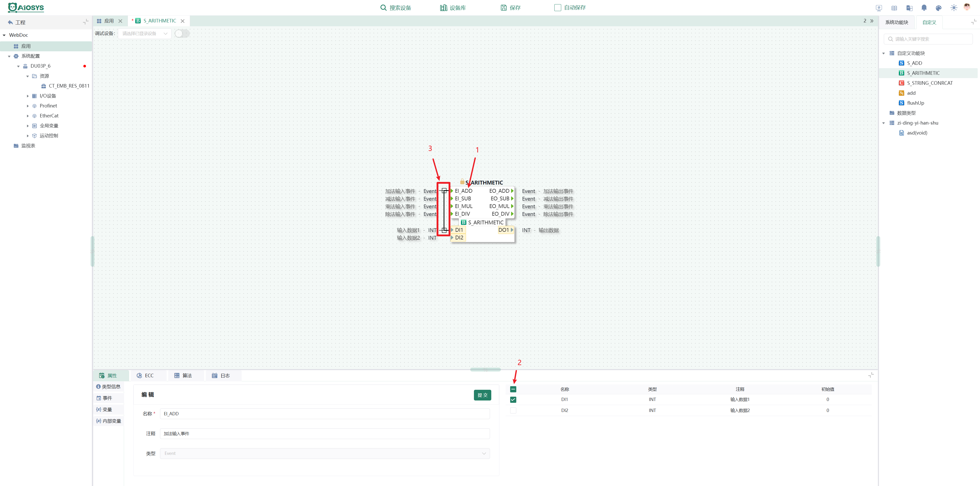
Task: Open the debug device dropdown
Action: coord(144,33)
